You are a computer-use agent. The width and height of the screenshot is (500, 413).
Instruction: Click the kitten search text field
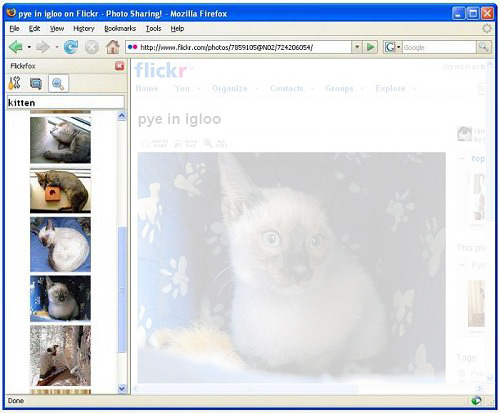coord(66,102)
